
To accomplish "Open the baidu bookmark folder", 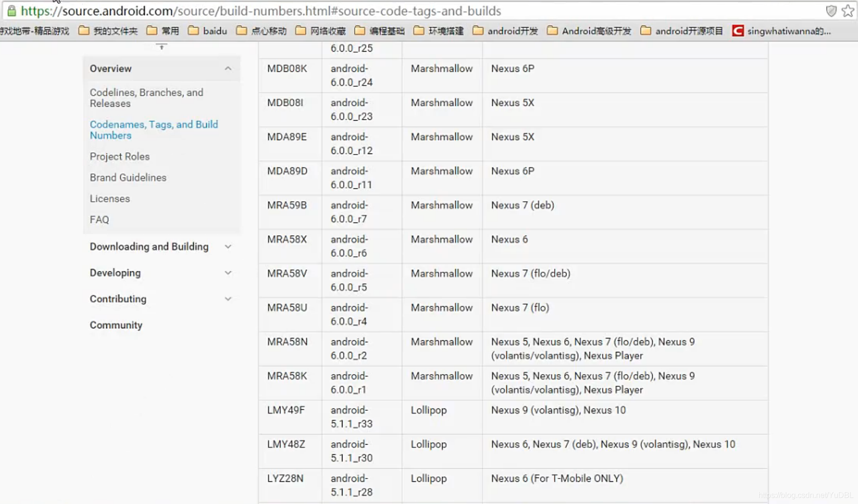I will pyautogui.click(x=208, y=31).
